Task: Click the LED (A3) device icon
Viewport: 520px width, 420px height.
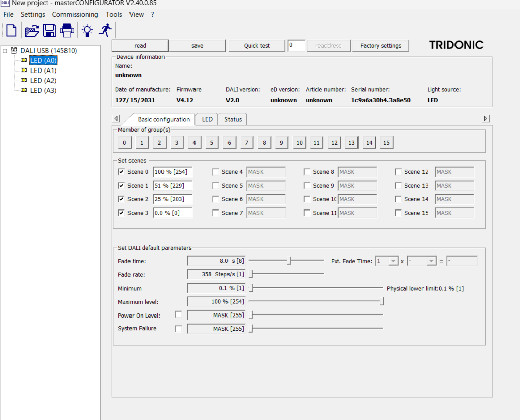Action: [x=24, y=90]
